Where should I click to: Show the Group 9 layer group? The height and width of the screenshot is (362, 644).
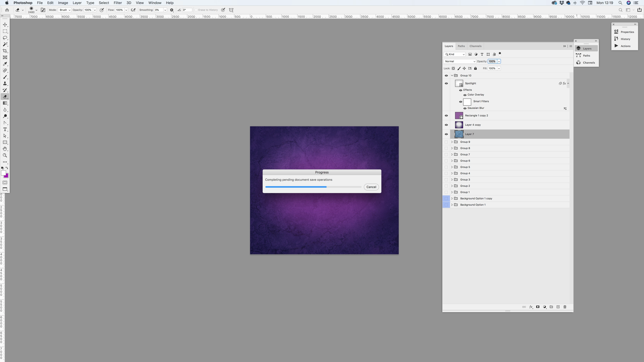[446, 142]
